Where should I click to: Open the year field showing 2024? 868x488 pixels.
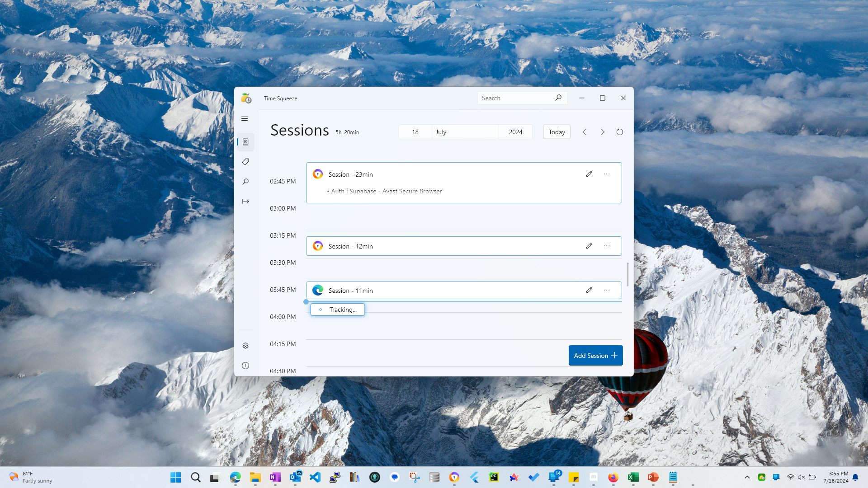tap(515, 132)
